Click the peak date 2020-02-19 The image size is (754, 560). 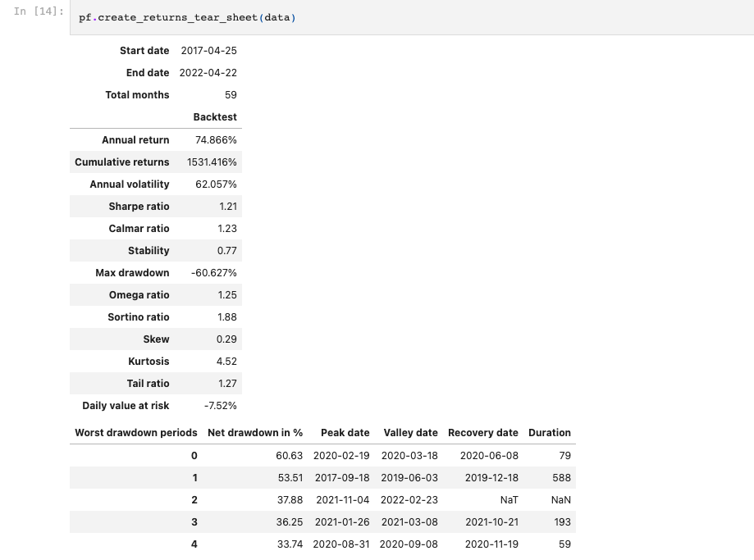coord(341,455)
